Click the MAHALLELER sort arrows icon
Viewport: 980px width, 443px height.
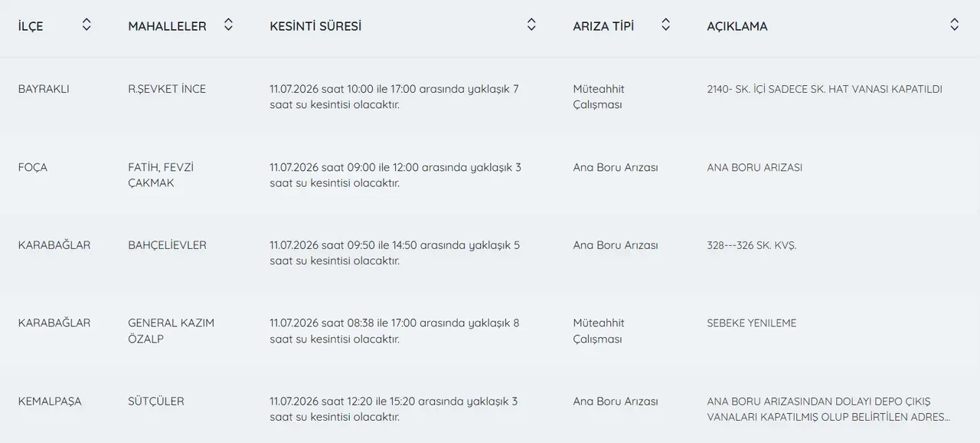coord(228,25)
